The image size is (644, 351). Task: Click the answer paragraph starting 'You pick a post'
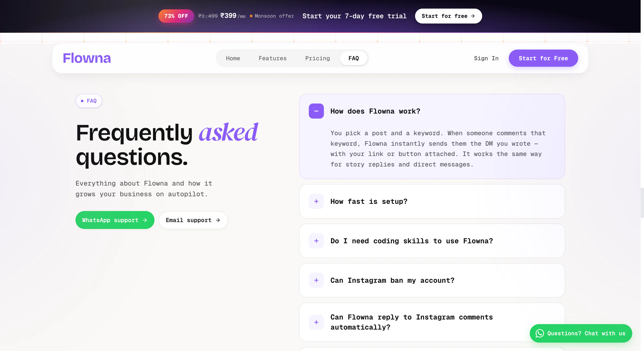[x=438, y=149]
